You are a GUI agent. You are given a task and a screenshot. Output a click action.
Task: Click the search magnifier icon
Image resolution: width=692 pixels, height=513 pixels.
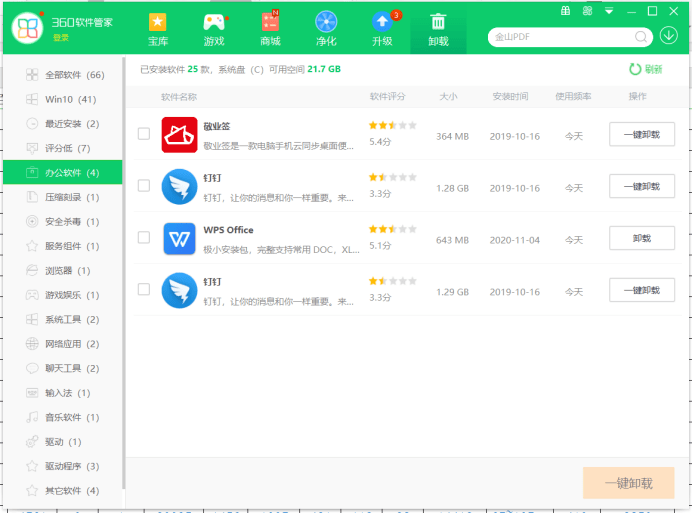[x=641, y=37]
